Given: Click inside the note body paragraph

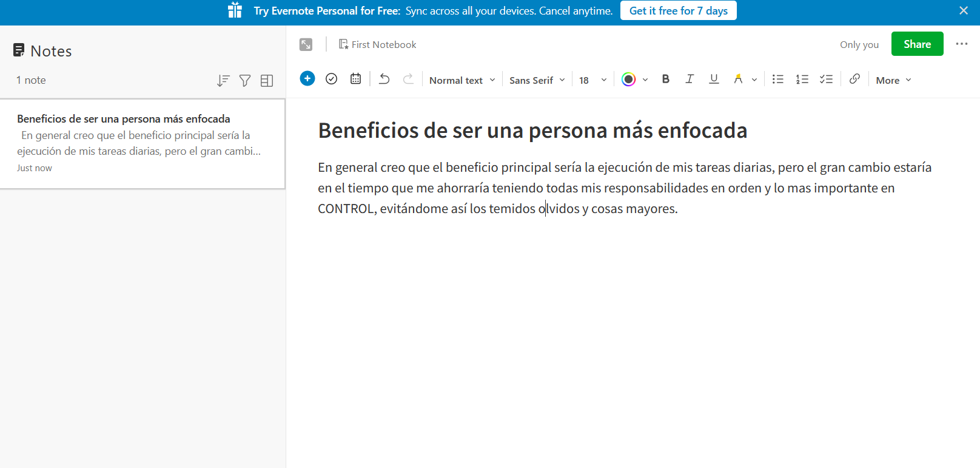Looking at the screenshot, I should point(625,188).
